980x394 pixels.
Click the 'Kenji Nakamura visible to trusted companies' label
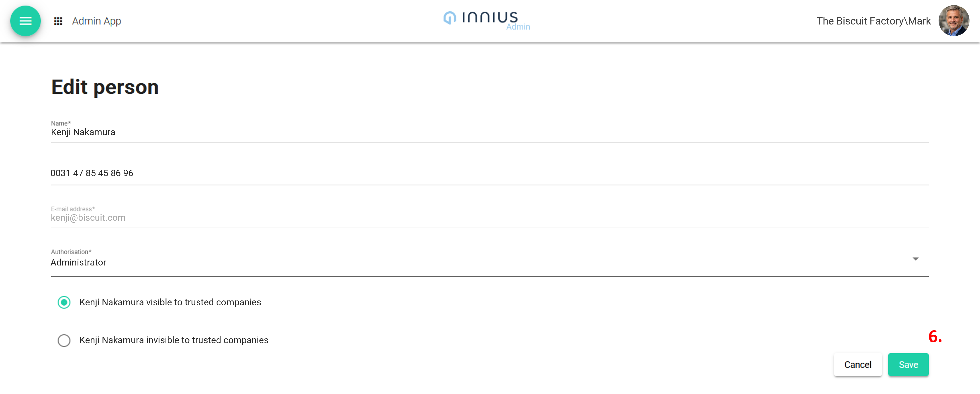170,302
